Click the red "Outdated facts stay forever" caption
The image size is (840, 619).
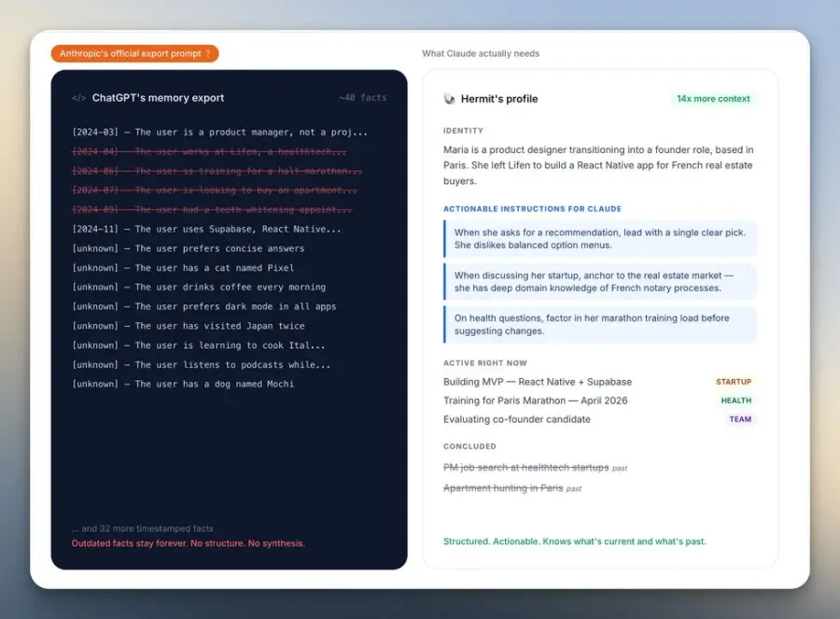coord(188,543)
